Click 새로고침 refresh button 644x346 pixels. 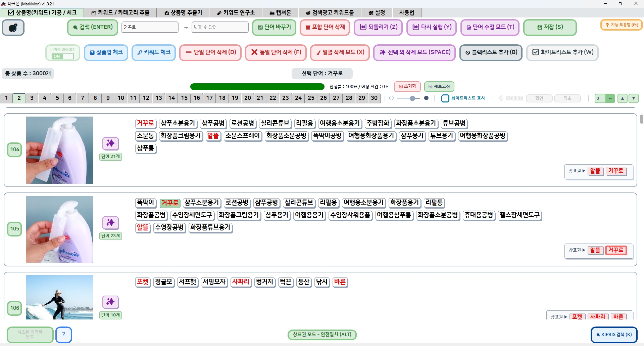439,86
